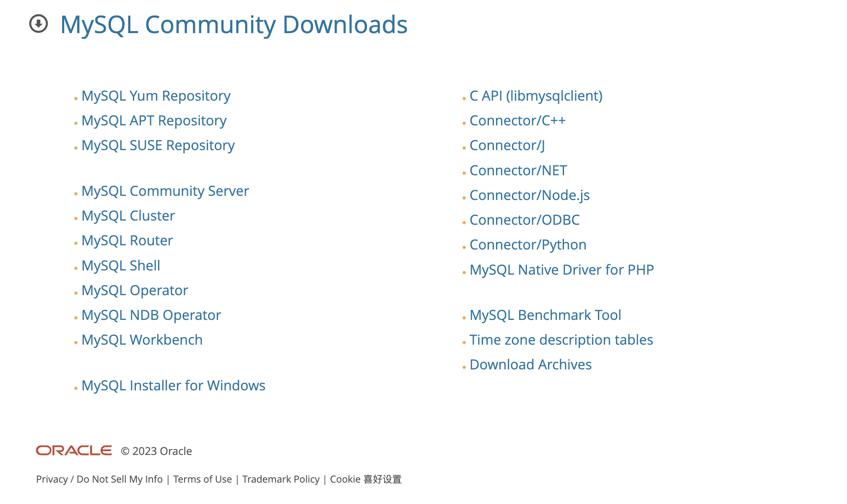Image resolution: width=847 pixels, height=504 pixels.
Task: Open the Download Archives page
Action: (x=531, y=364)
